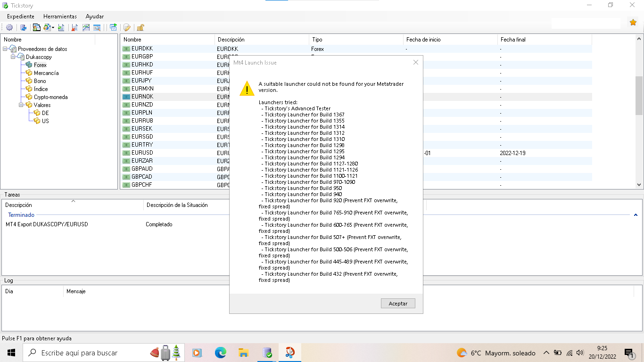Select the Forex tree item
This screenshot has height=362, width=644.
pos(40,65)
